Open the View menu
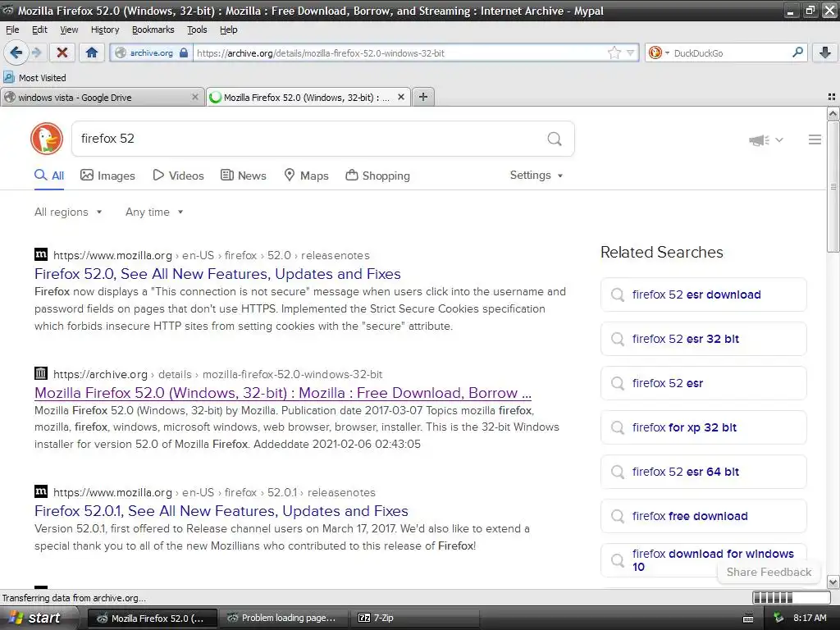840x630 pixels. [69, 30]
